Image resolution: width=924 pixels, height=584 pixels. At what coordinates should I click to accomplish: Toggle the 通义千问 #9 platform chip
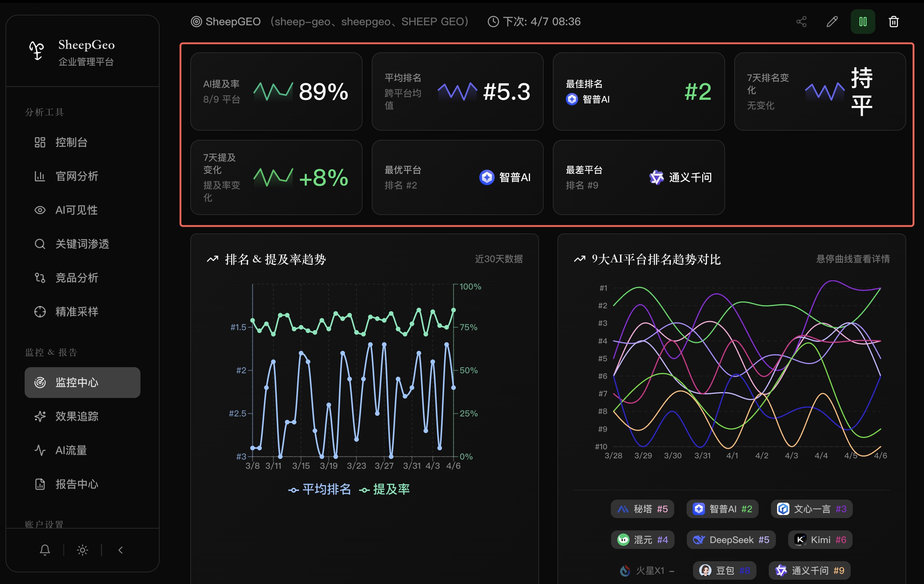(809, 570)
